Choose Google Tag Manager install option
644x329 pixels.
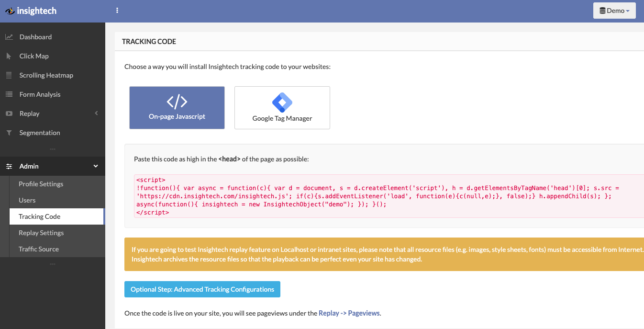click(x=282, y=108)
